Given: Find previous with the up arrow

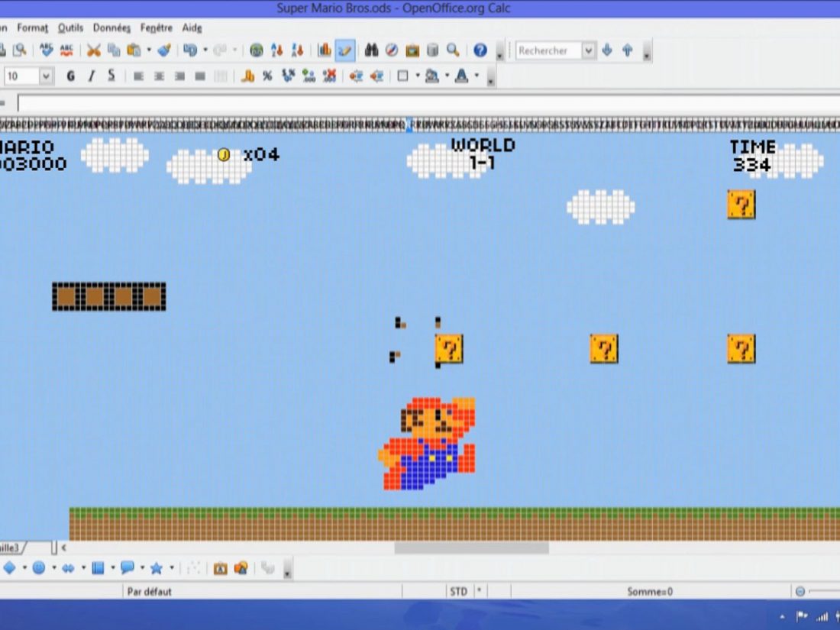Looking at the screenshot, I should pos(627,50).
